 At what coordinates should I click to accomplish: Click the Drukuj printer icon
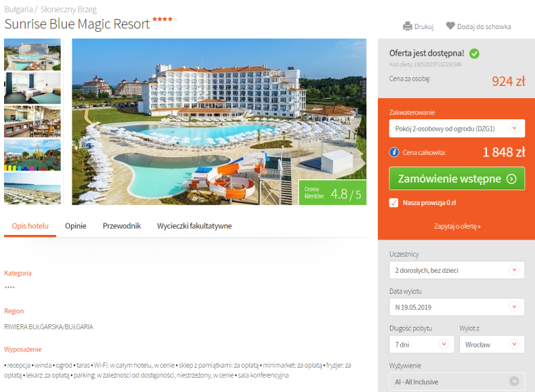(x=408, y=26)
